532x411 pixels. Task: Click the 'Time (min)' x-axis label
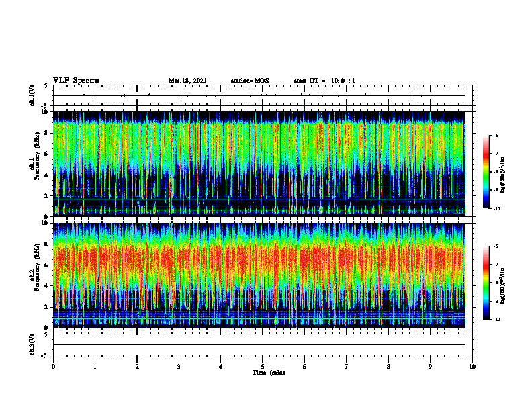269,373
